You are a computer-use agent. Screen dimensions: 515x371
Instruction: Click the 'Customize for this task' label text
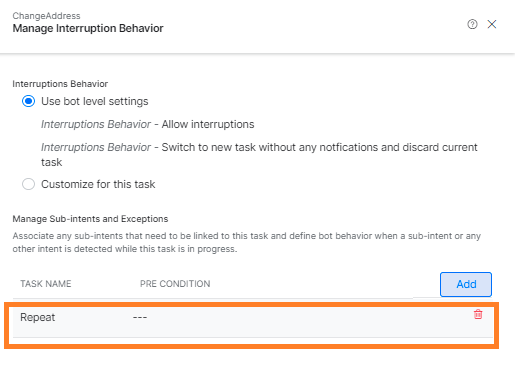98,184
